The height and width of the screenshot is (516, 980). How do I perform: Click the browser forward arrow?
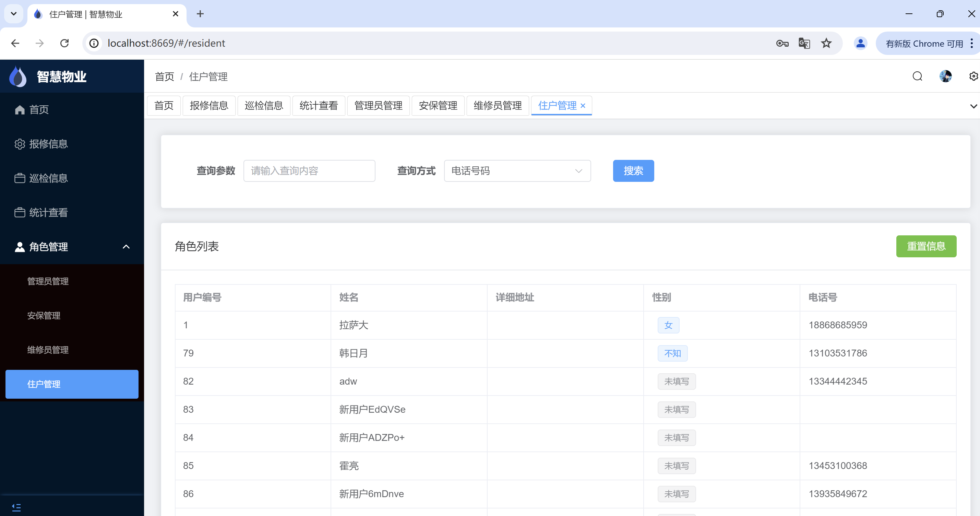click(39, 43)
